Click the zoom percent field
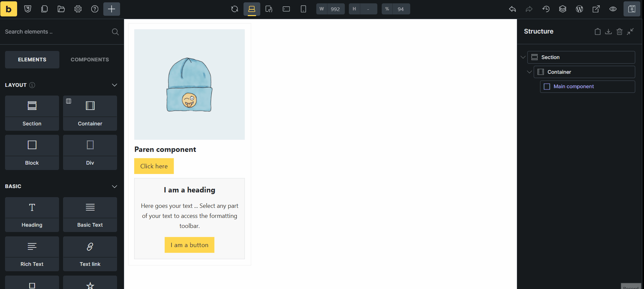Image resolution: width=644 pixels, height=289 pixels. 396,9
